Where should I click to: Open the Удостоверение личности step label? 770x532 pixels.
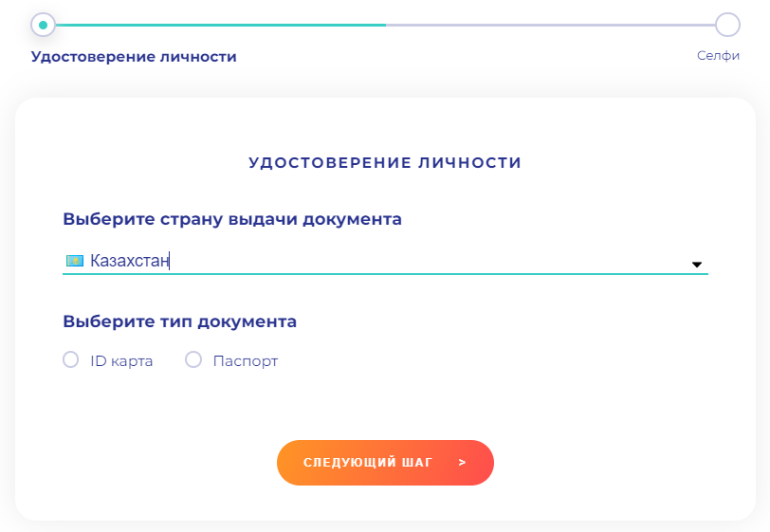click(x=134, y=57)
